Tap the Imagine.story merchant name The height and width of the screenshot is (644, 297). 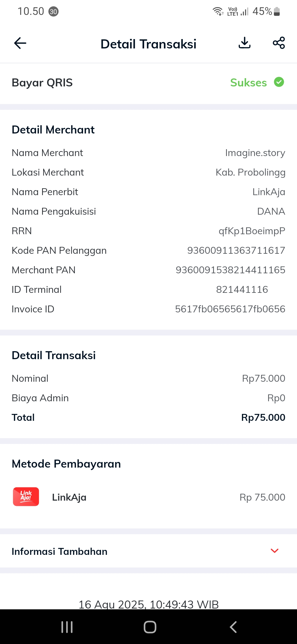pos(255,153)
